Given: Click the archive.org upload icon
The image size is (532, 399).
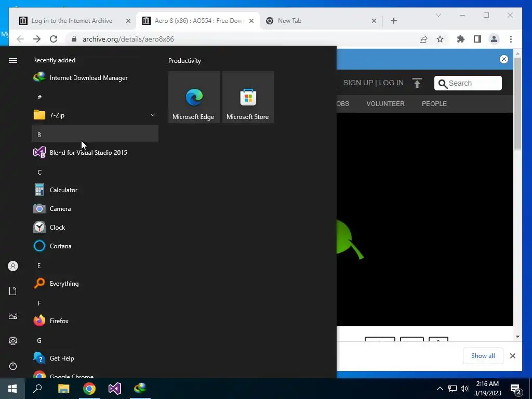Looking at the screenshot, I should [417, 83].
